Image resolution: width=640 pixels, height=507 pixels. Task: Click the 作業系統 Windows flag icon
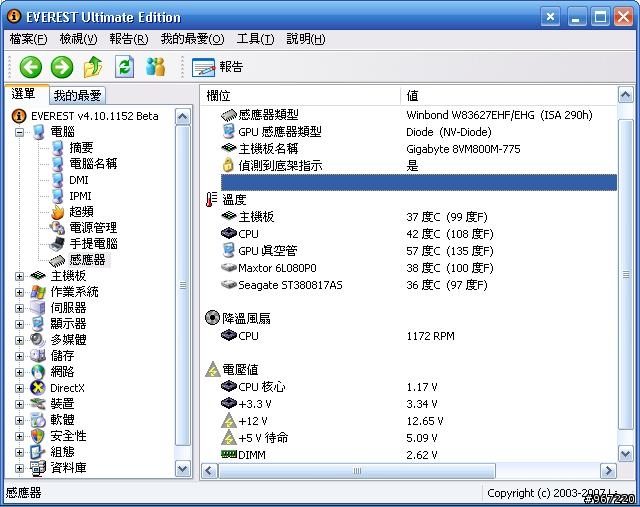38,292
